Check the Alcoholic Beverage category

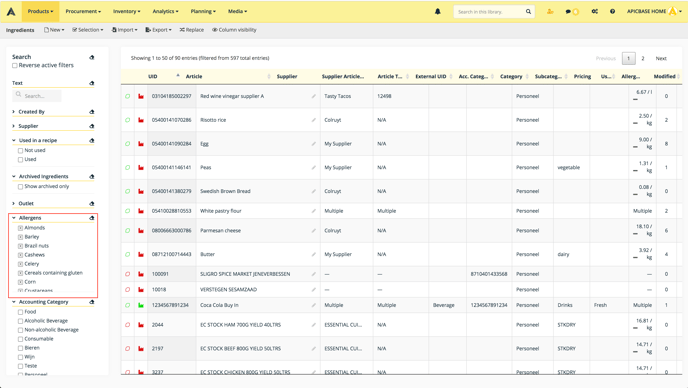[20, 321]
